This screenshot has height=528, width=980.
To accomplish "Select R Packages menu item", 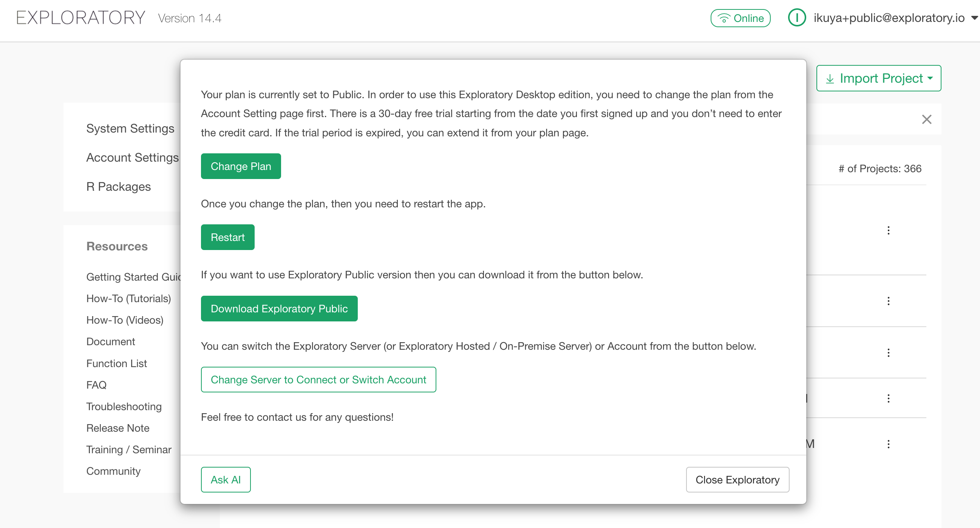I will pos(118,187).
